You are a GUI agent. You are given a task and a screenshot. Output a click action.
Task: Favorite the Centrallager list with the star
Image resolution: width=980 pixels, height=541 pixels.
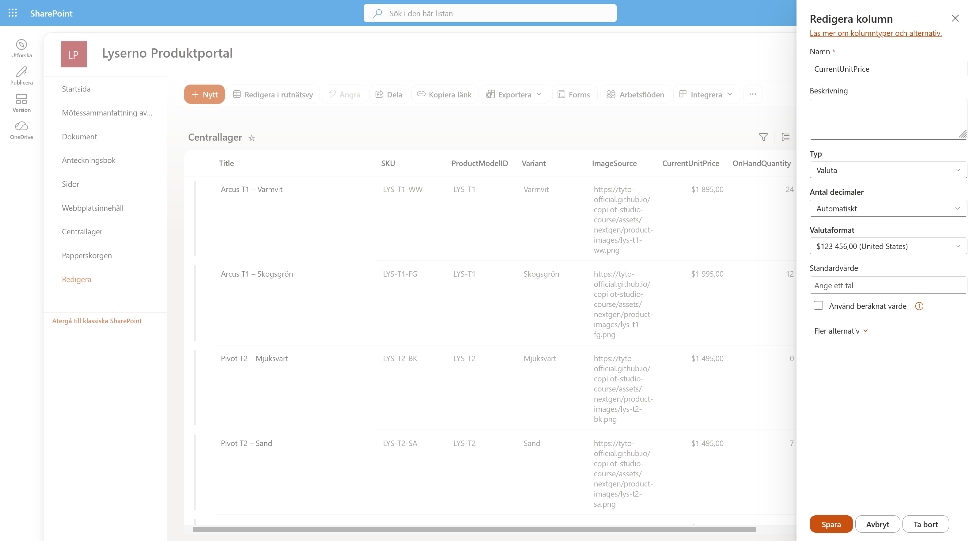(252, 138)
